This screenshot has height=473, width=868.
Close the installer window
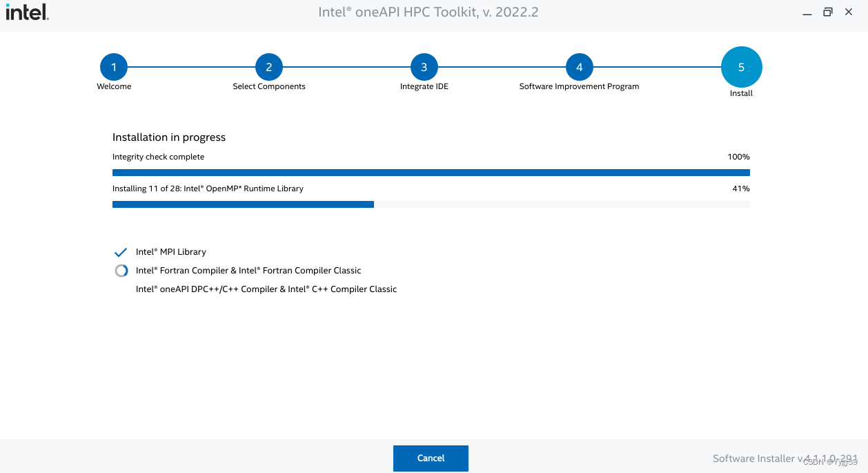(849, 12)
